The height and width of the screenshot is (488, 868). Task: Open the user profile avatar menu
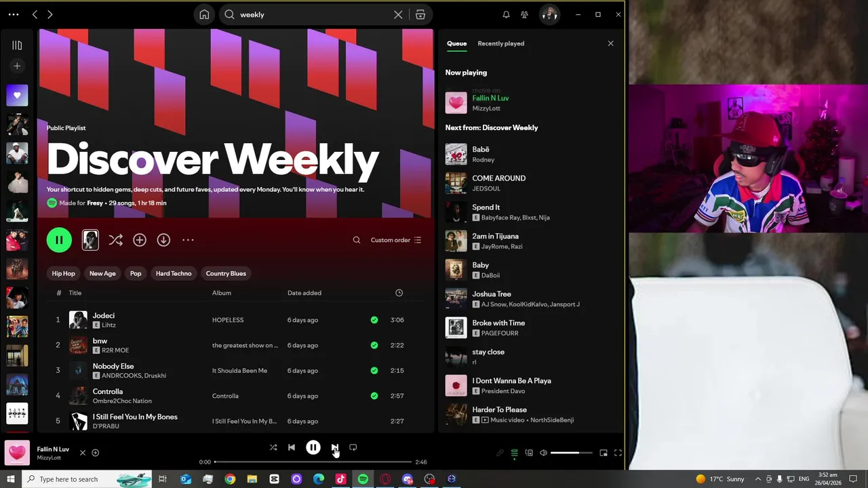coord(549,14)
